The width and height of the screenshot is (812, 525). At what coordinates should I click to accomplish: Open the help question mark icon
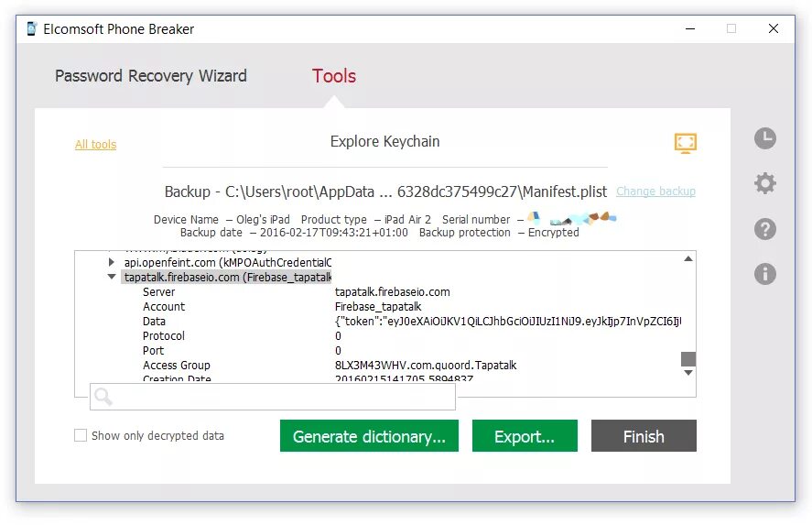[765, 228]
